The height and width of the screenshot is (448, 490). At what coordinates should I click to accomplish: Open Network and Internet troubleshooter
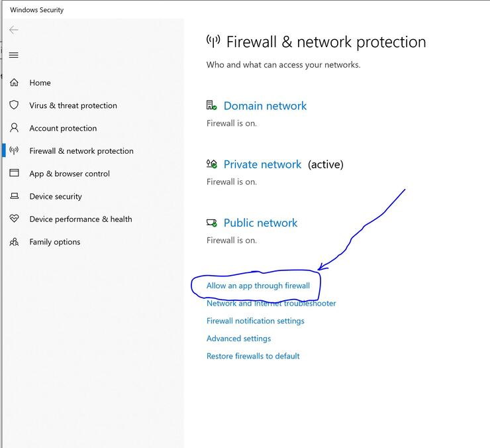(271, 304)
